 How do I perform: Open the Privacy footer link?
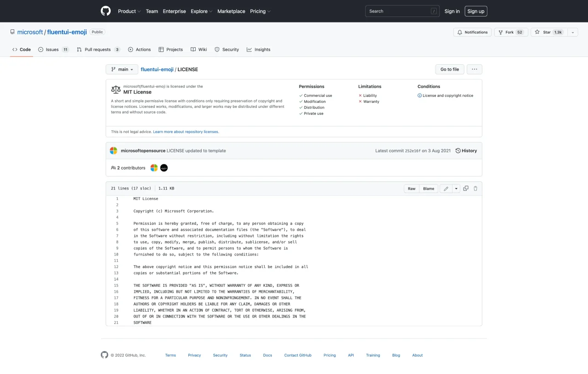[x=194, y=355]
